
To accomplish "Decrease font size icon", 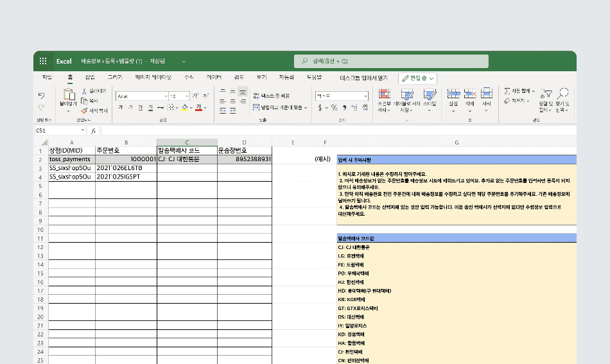I will coord(206,96).
